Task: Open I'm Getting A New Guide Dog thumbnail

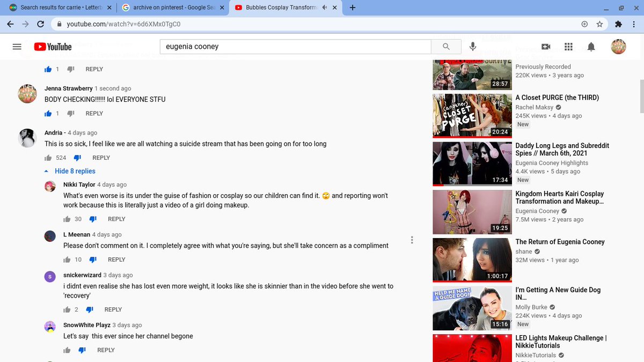Action: [x=472, y=308]
